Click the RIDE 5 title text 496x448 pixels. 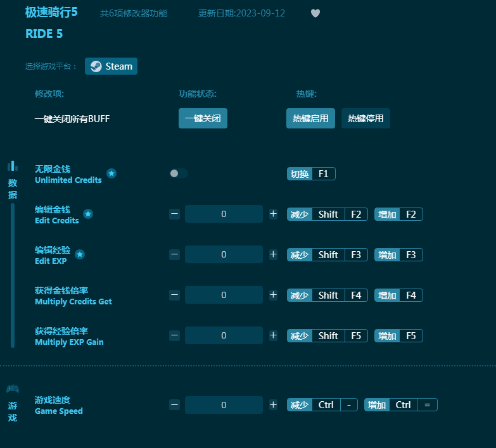(x=44, y=34)
